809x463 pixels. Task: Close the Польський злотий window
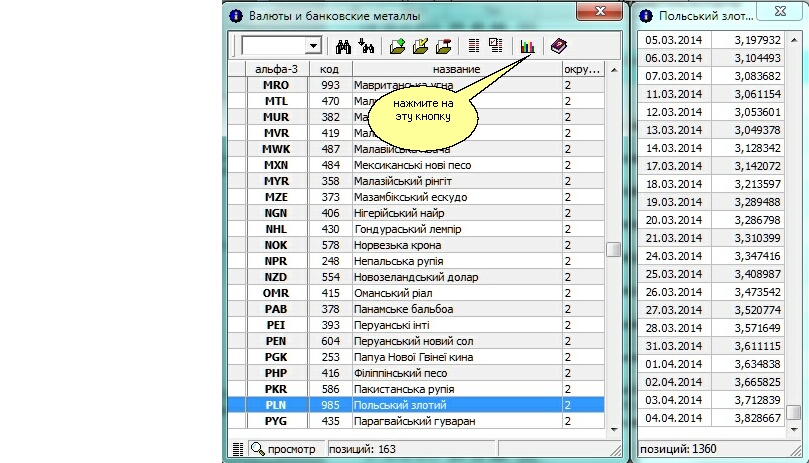[x=780, y=11]
